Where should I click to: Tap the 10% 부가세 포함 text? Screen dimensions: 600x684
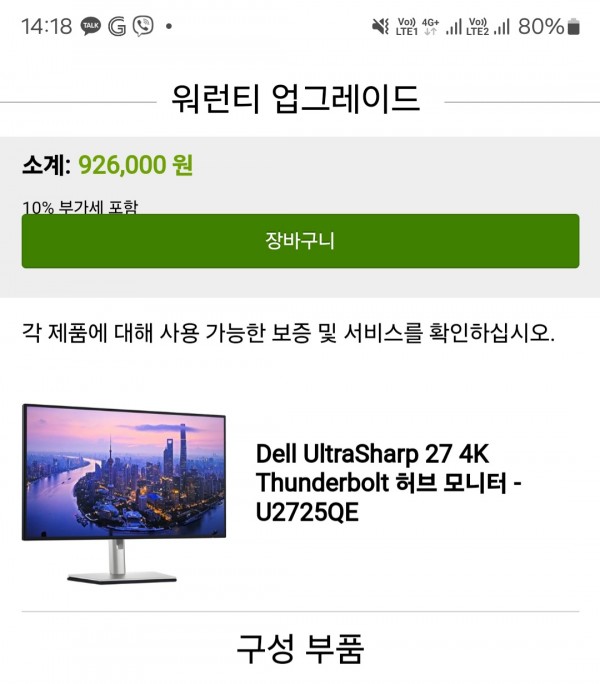(x=80, y=207)
